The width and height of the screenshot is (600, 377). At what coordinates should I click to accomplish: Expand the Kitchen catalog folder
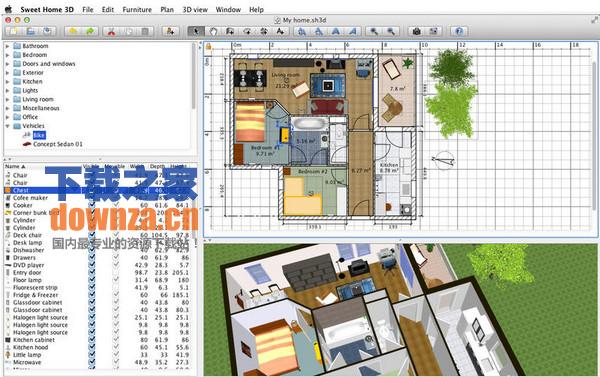tap(7, 82)
